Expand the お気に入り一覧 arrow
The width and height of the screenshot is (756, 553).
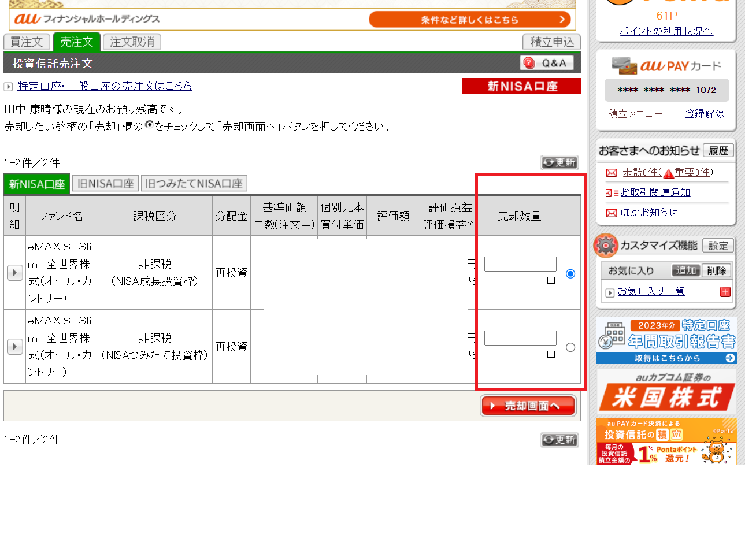coord(610,293)
